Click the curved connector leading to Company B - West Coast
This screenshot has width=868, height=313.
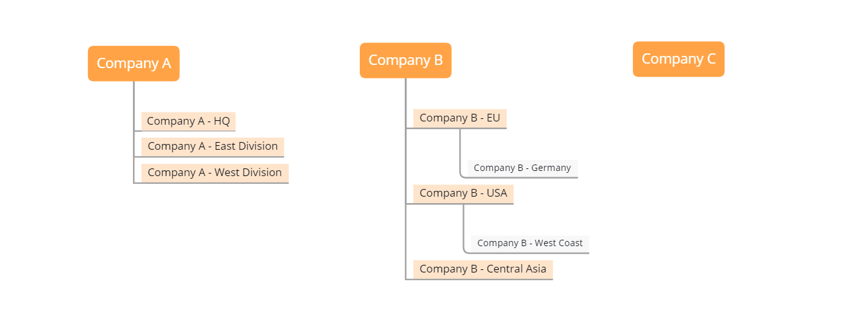(x=463, y=229)
